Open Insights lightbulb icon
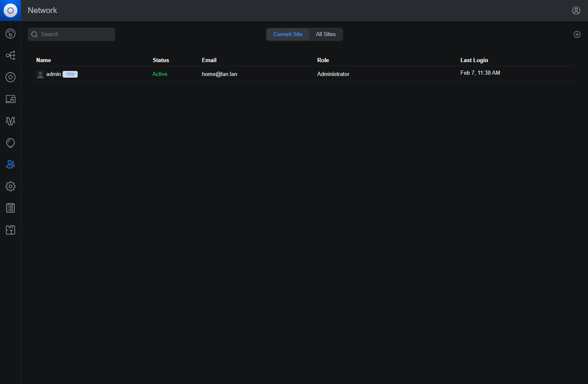This screenshot has width=588, height=384. [10, 143]
